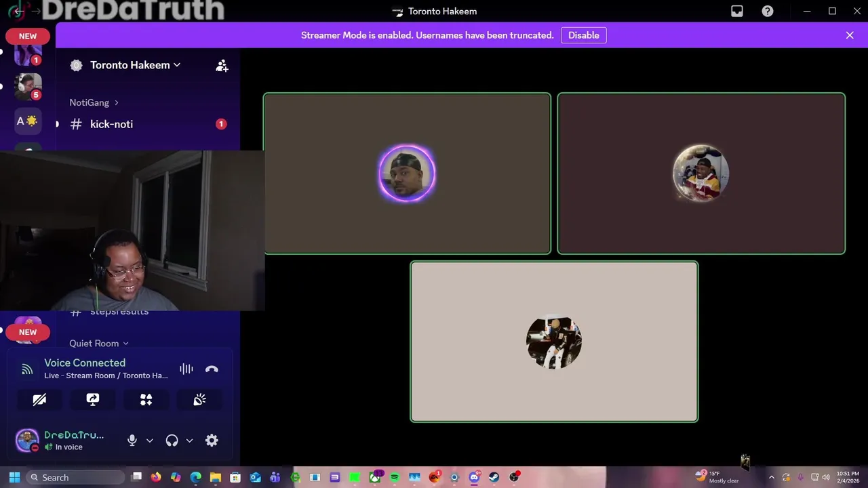Open clock showing 10:51 PM

(848, 477)
